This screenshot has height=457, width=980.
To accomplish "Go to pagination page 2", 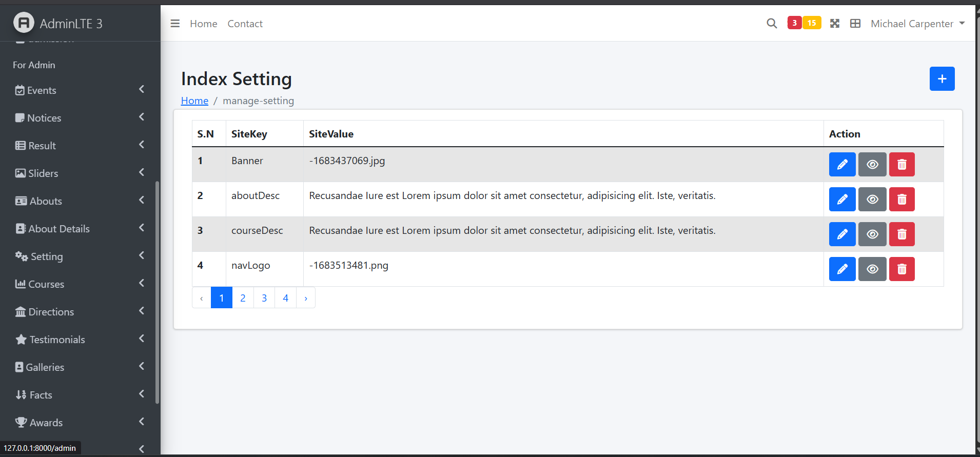I will (243, 297).
